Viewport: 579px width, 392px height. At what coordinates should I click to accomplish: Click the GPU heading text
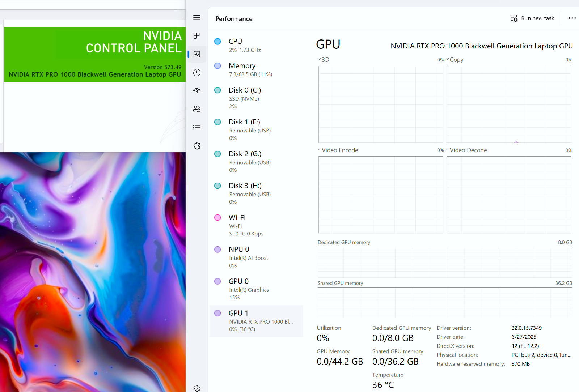point(328,44)
